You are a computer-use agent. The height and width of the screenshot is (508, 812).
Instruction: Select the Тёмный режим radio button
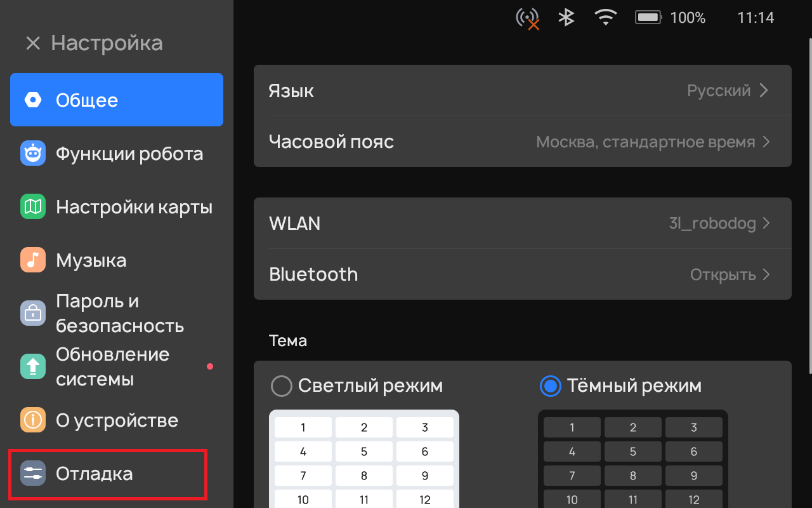551,386
